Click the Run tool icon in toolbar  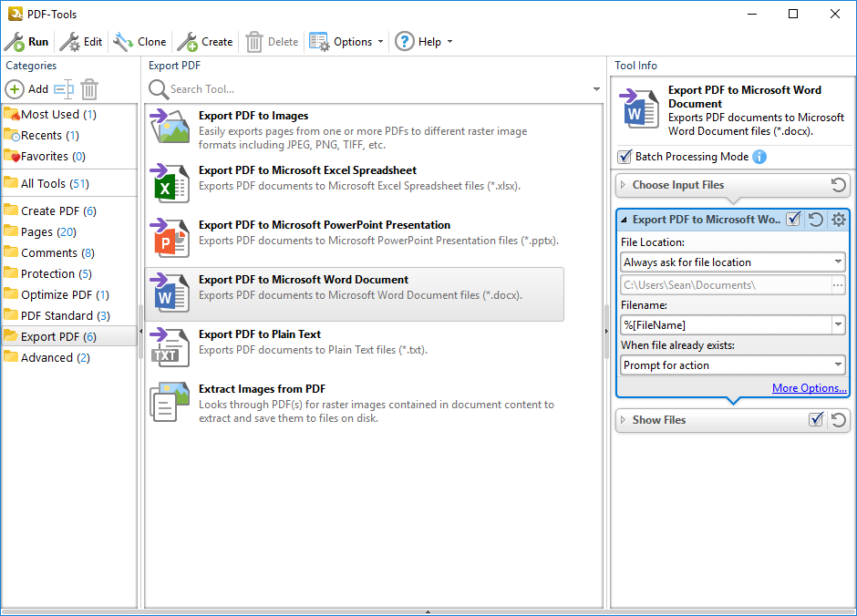15,42
